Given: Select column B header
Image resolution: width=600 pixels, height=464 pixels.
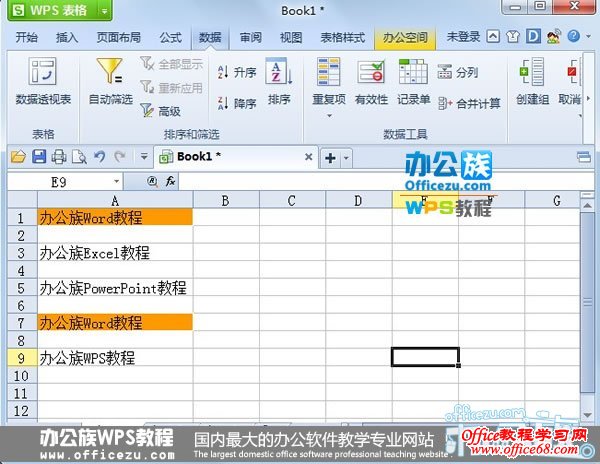Looking at the screenshot, I should [x=226, y=200].
